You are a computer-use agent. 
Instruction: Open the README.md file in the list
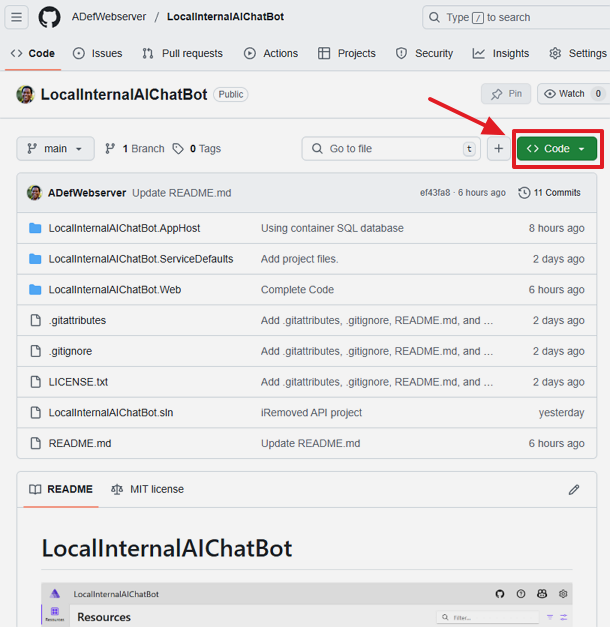[80, 443]
